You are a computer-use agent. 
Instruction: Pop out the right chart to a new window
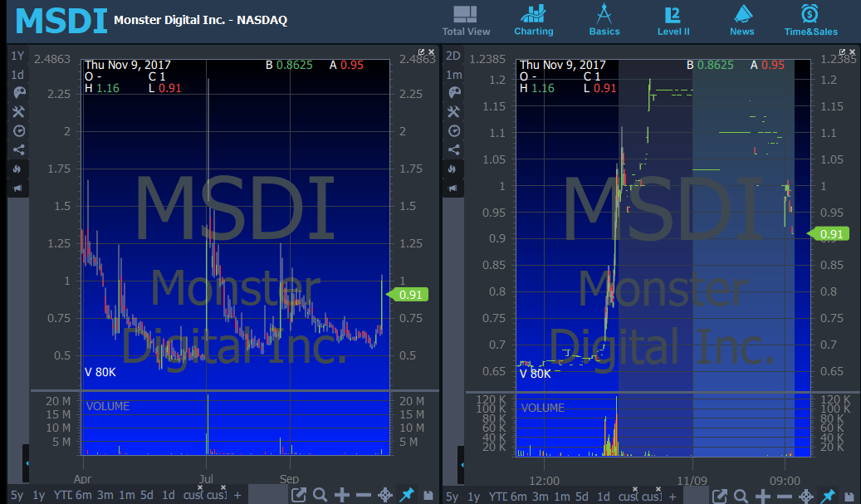[x=719, y=497]
